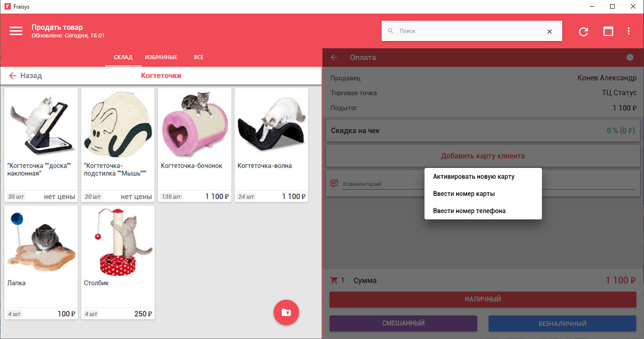Minimize the Fraisys window
644x339 pixels.
point(592,6)
